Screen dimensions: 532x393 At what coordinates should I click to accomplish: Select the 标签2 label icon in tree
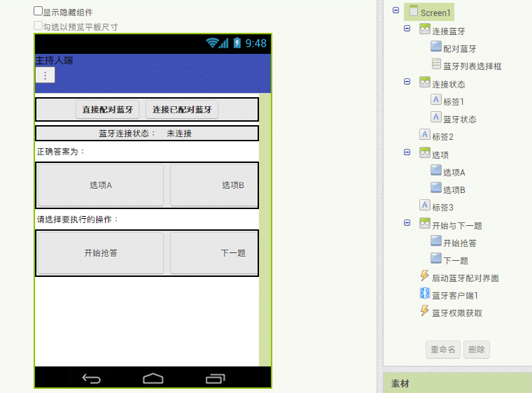(424, 135)
